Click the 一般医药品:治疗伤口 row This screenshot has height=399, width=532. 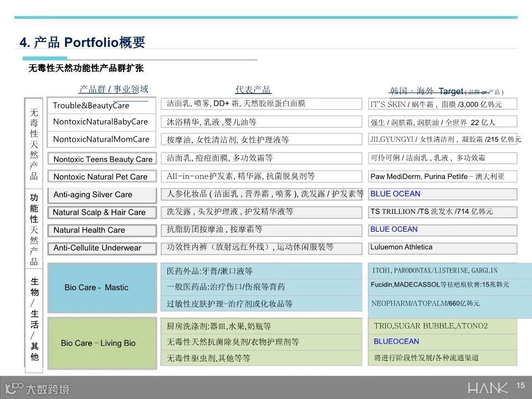click(x=261, y=287)
